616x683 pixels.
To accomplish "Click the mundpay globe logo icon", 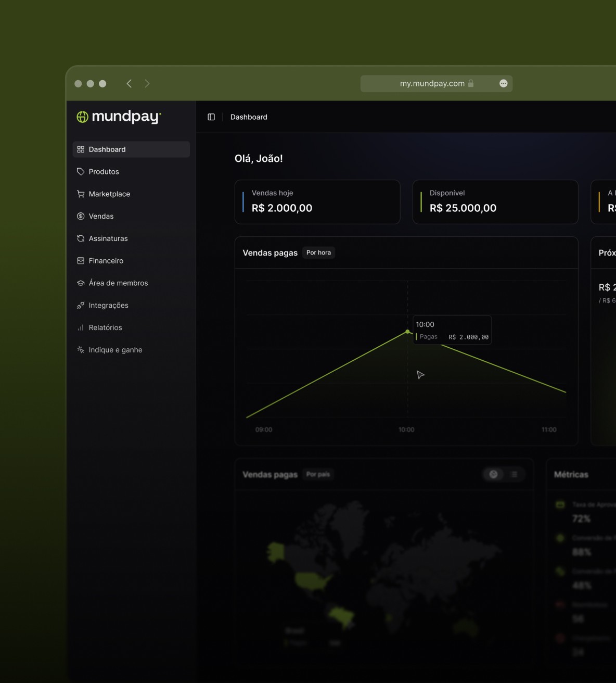I will click(82, 117).
